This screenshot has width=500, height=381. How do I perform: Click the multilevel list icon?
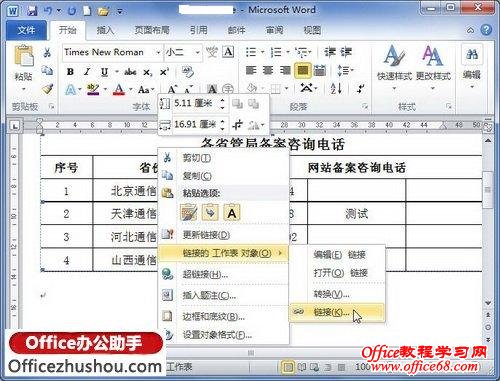301,52
